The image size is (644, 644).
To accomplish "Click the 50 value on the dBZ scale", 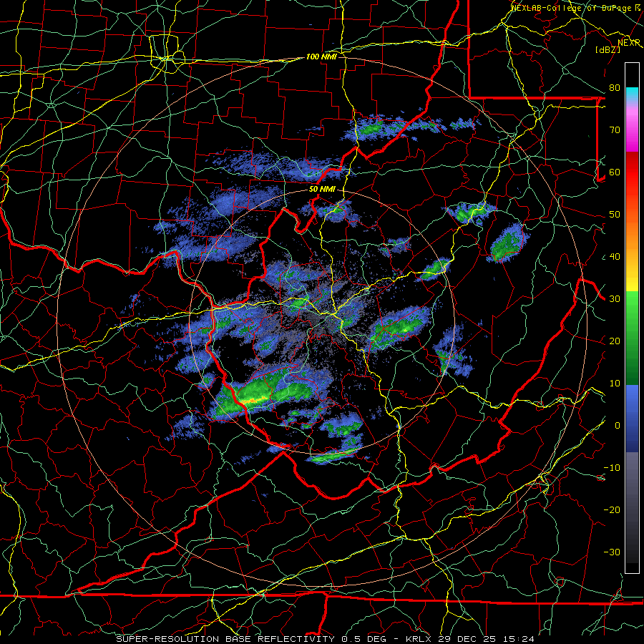I will click(x=615, y=215).
